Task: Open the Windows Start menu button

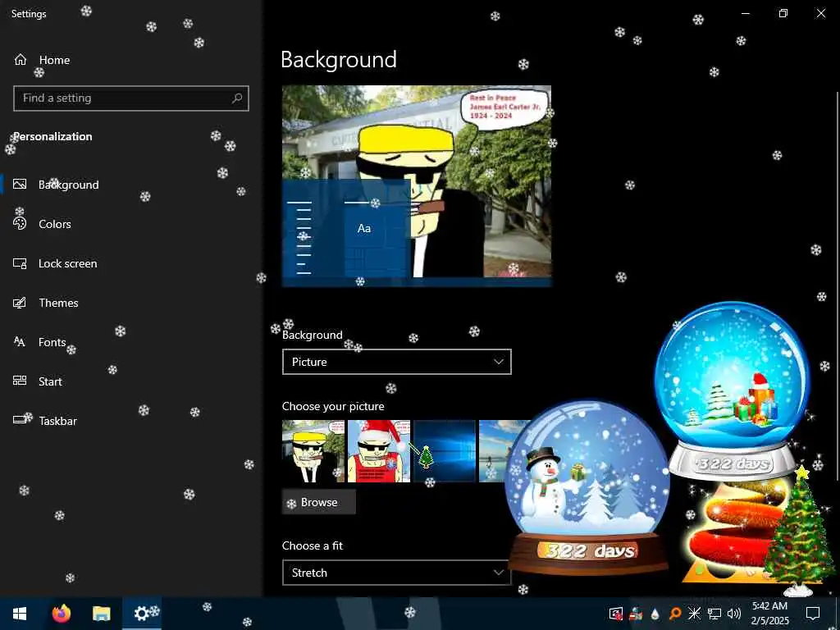Action: coord(20,614)
